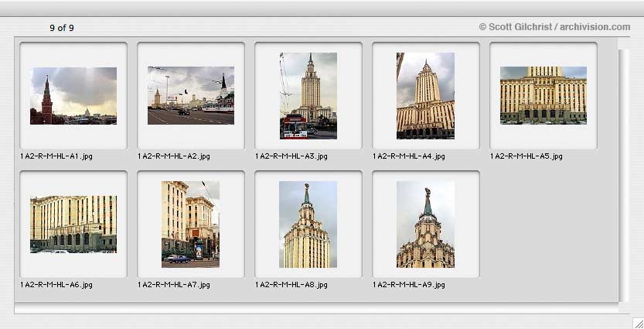This screenshot has height=329, width=644.
Task: Click filename 1A2-R-M-HL-A3.jpg
Action: pyautogui.click(x=291, y=156)
